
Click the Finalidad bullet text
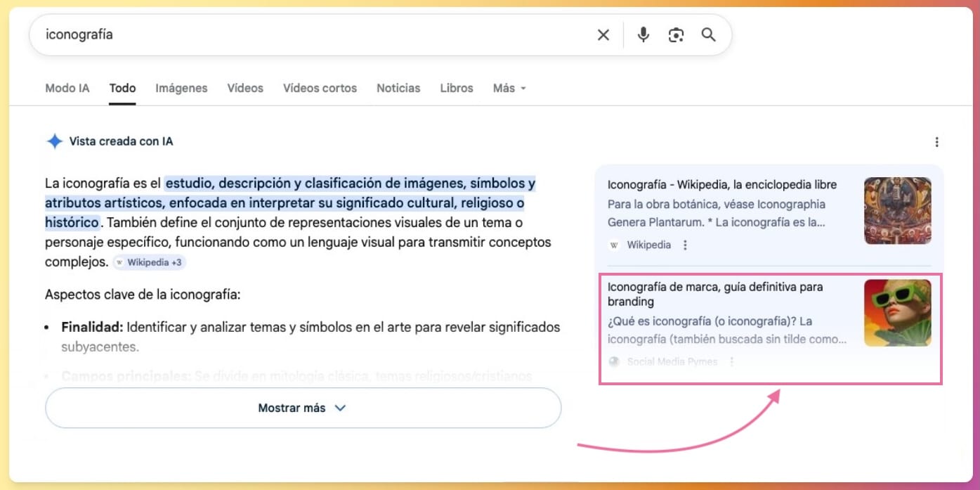tap(311, 337)
